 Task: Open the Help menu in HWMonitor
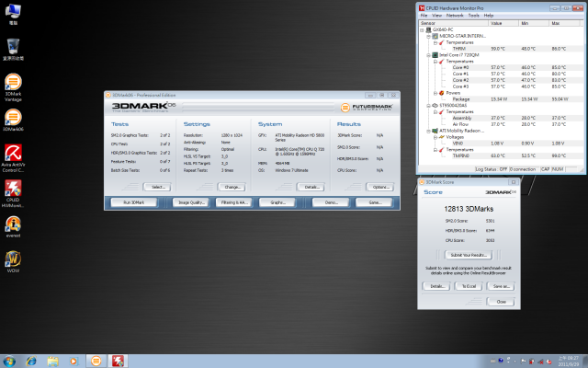(x=488, y=16)
